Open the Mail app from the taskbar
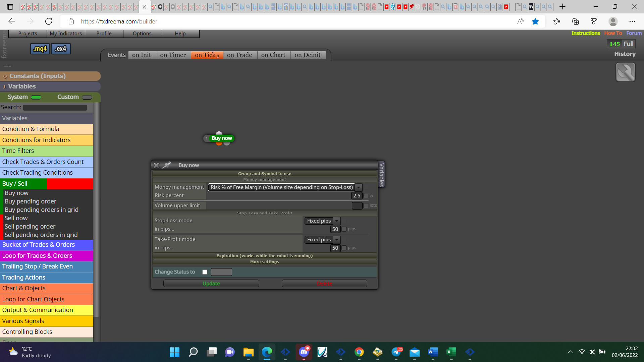 point(415,352)
